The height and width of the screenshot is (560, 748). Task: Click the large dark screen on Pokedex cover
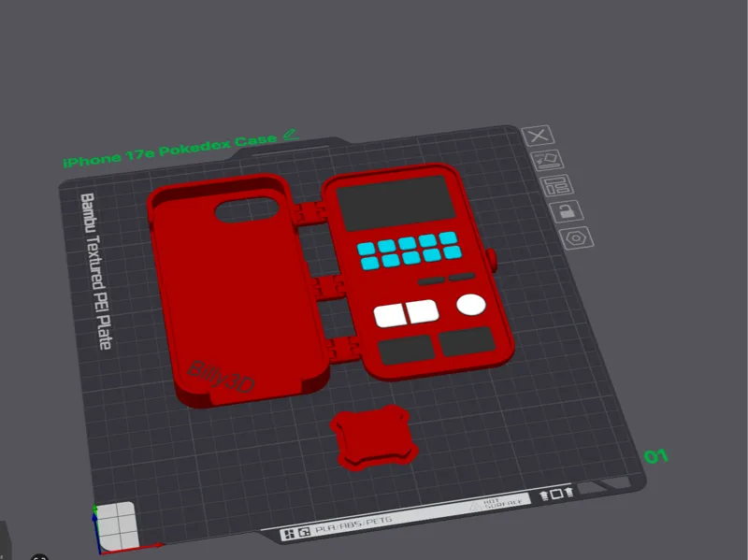coord(396,203)
